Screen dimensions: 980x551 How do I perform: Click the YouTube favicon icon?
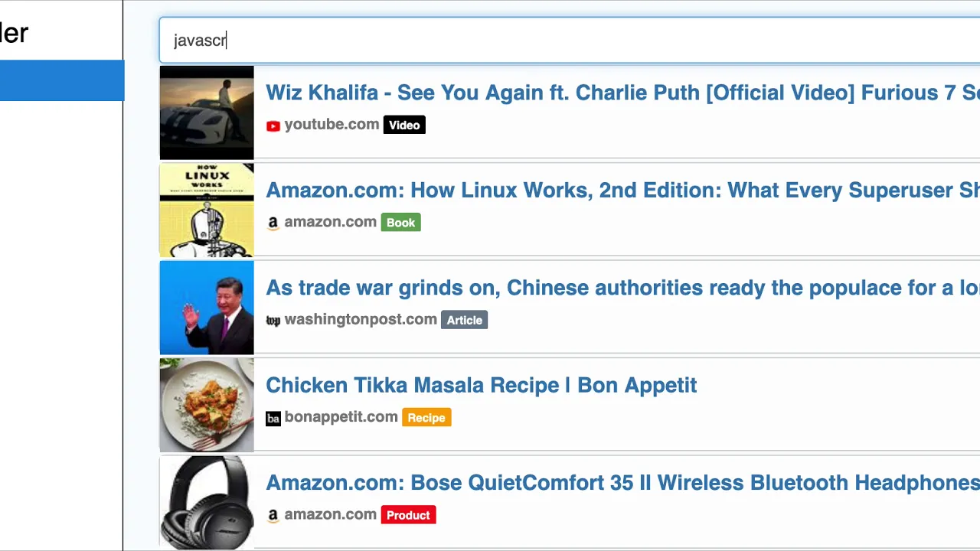pos(273,126)
